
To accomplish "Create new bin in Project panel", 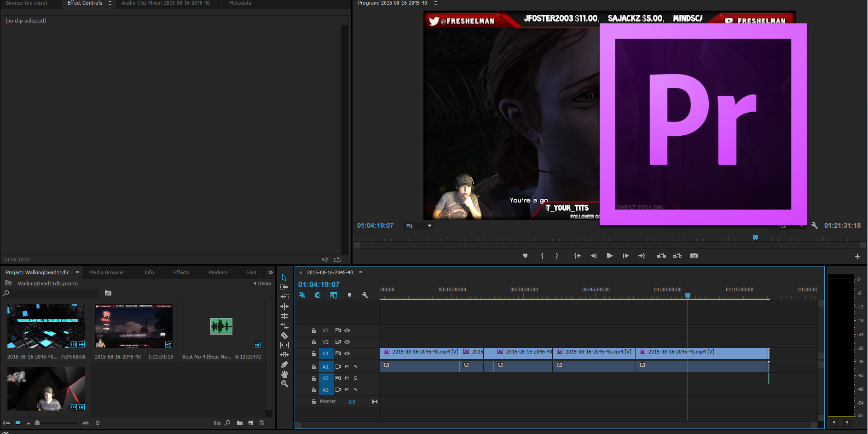I will coord(240,423).
